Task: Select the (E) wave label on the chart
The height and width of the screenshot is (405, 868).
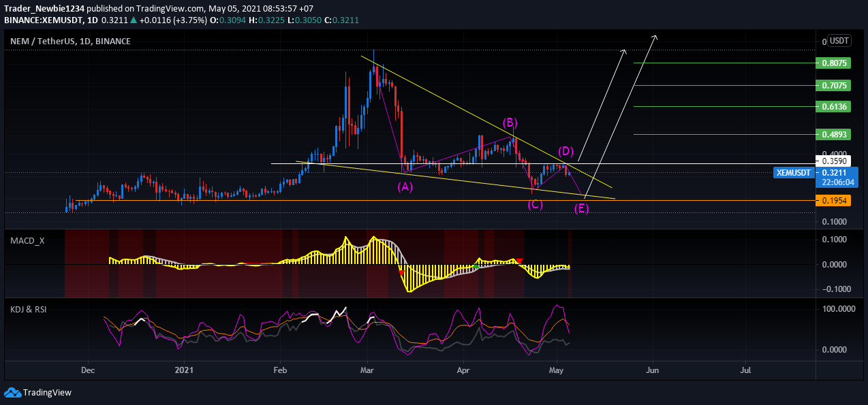Action: pyautogui.click(x=581, y=208)
